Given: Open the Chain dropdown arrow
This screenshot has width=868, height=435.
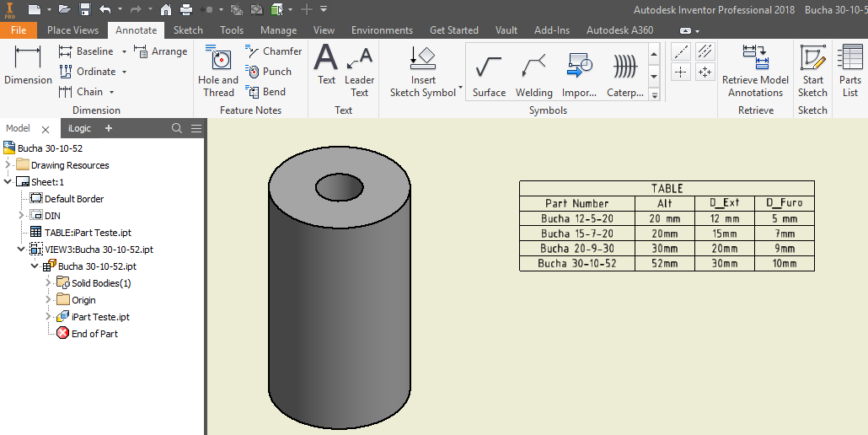Looking at the screenshot, I should click(111, 92).
